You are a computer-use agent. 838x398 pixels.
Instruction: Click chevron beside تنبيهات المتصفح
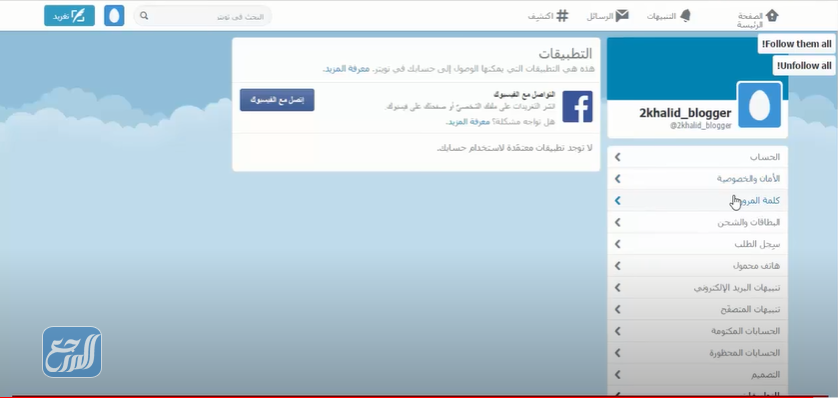tap(617, 309)
